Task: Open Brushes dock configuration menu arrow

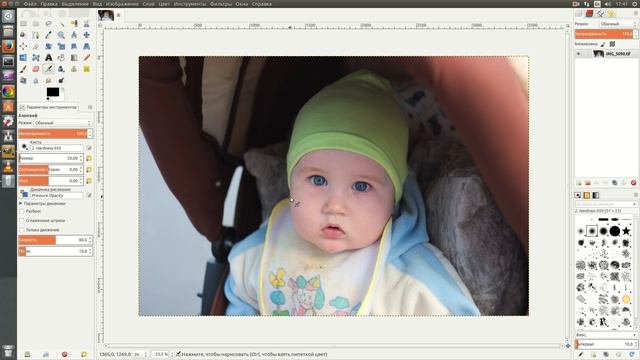Action: pos(636,195)
